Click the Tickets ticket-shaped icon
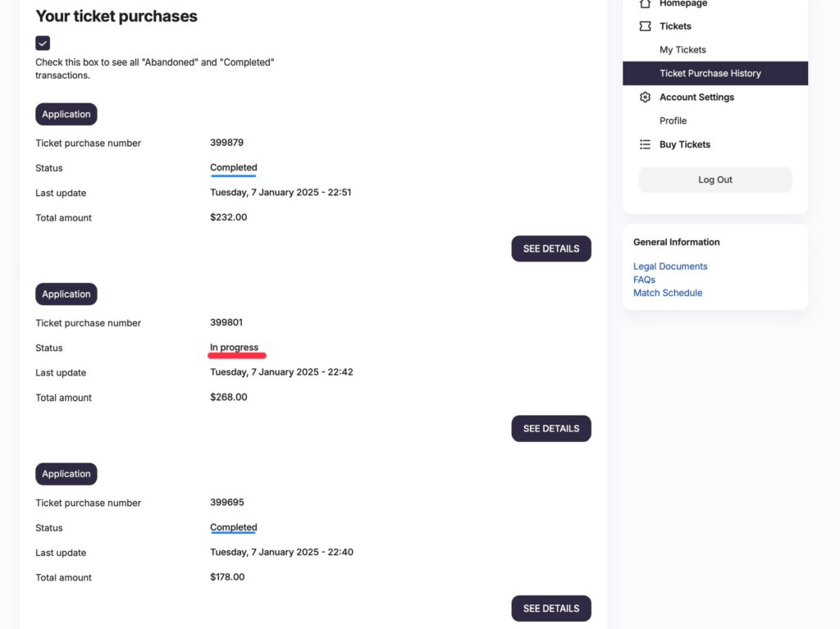This screenshot has height=629, width=840. coord(645,26)
